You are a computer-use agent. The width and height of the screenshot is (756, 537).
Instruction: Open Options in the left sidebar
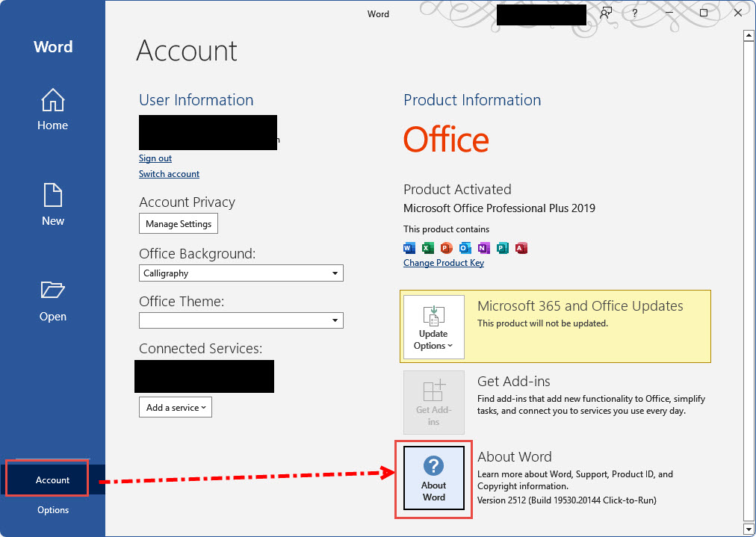pyautogui.click(x=52, y=510)
